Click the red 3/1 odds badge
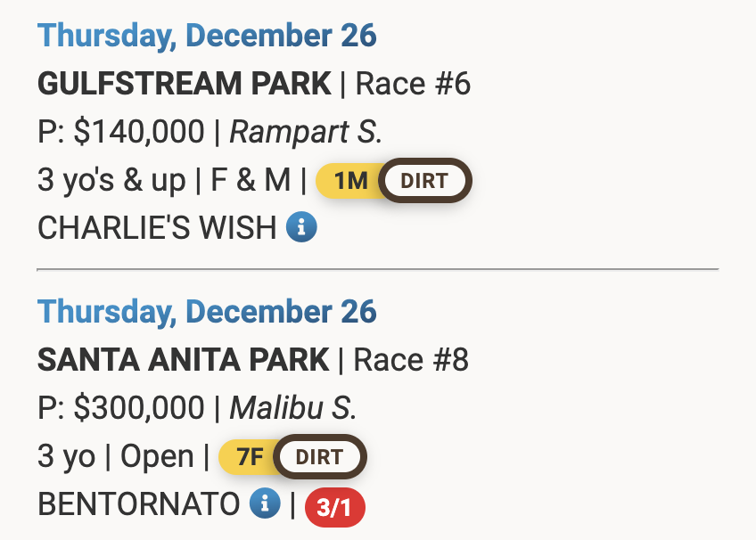This screenshot has width=756, height=540. coord(334,507)
